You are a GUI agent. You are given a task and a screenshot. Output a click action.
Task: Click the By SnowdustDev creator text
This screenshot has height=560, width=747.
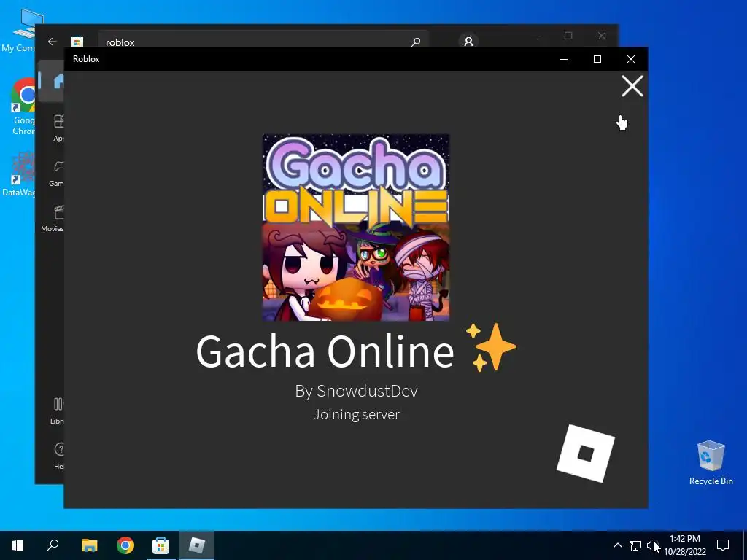tap(356, 391)
